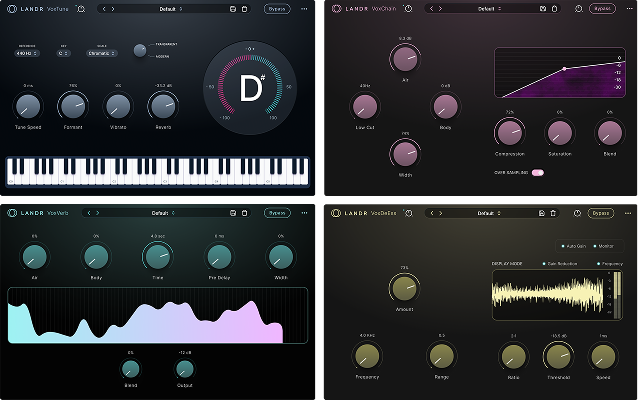Toggle the Oversampling switch in VocChain
Screen dimensions: 638x400
click(x=537, y=173)
